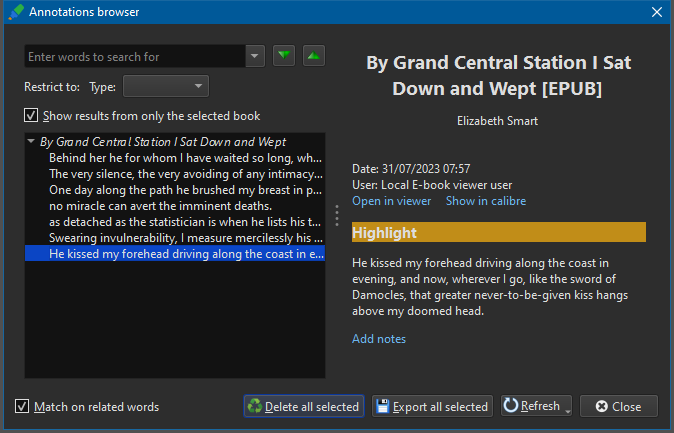Click the Open in viewer link
The image size is (674, 433).
392,201
